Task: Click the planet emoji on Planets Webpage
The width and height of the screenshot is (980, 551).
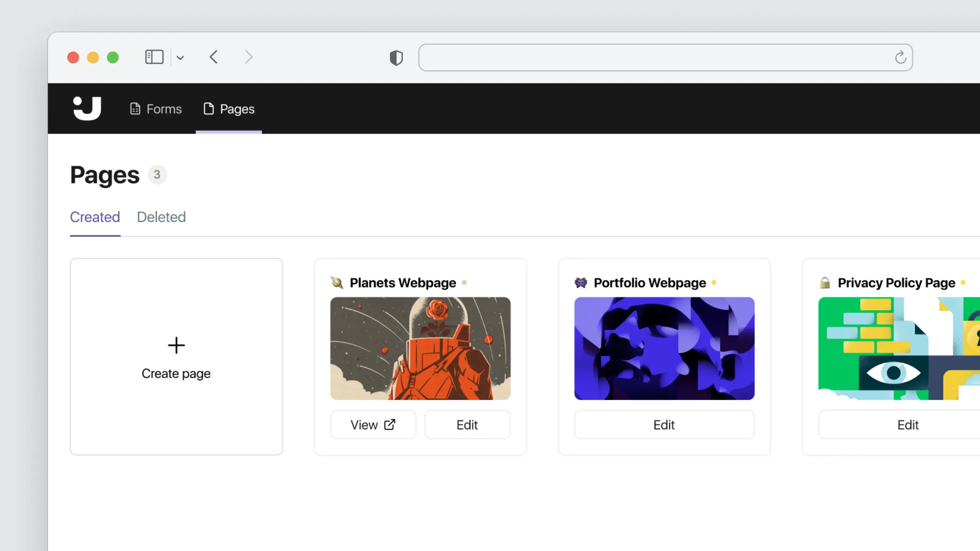Action: [337, 283]
